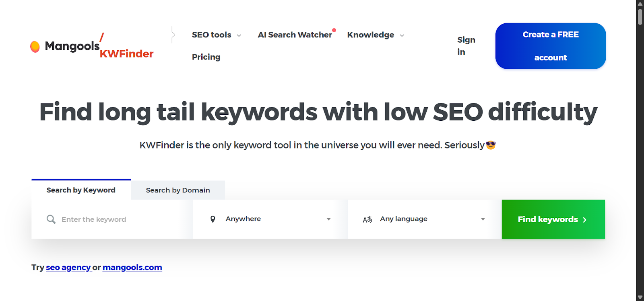This screenshot has width=644, height=301.
Task: Open the SEO tools dropdown
Action: [216, 35]
